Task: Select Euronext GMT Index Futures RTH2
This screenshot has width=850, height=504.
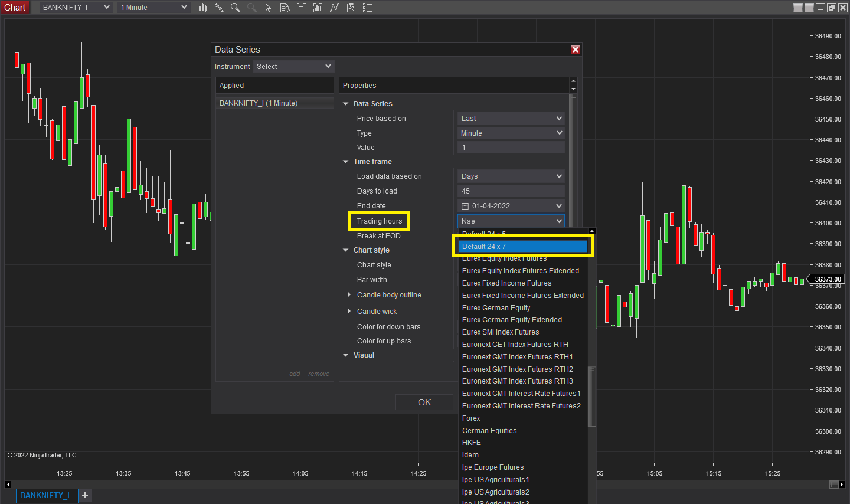Action: click(x=523, y=369)
